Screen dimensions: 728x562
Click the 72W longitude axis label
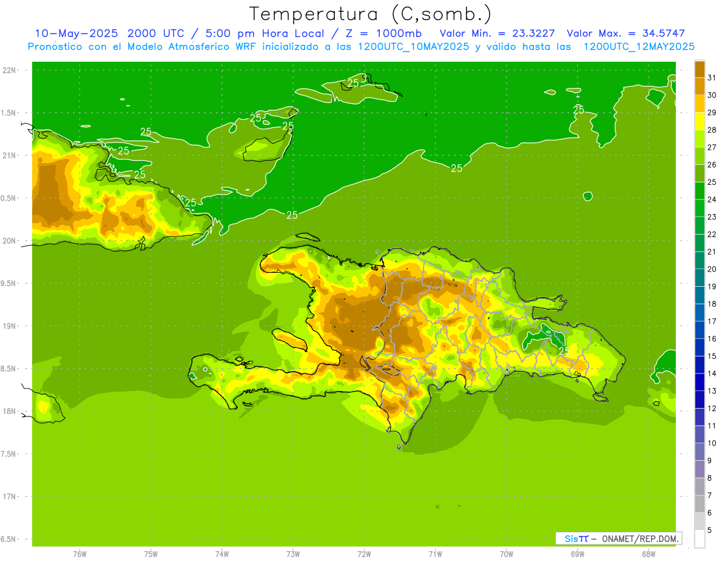coord(365,554)
